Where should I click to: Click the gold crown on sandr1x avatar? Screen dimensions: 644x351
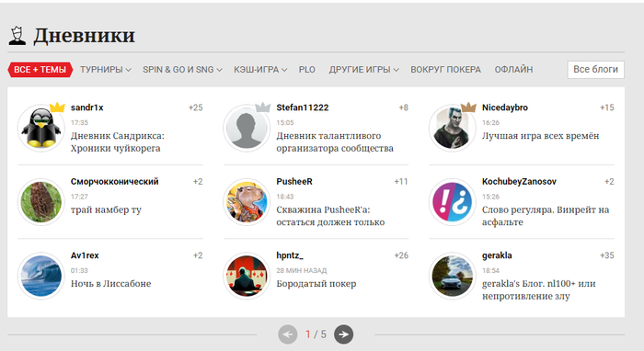point(57,108)
